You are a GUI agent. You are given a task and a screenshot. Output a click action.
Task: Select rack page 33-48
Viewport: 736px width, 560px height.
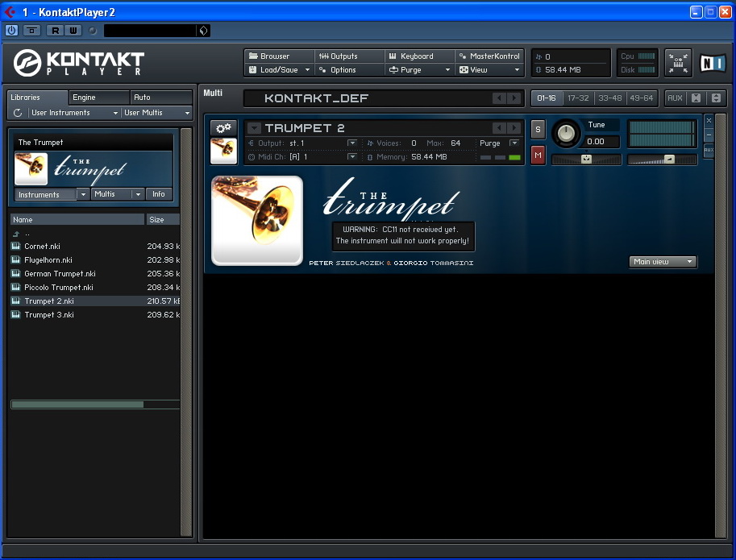[x=609, y=98]
